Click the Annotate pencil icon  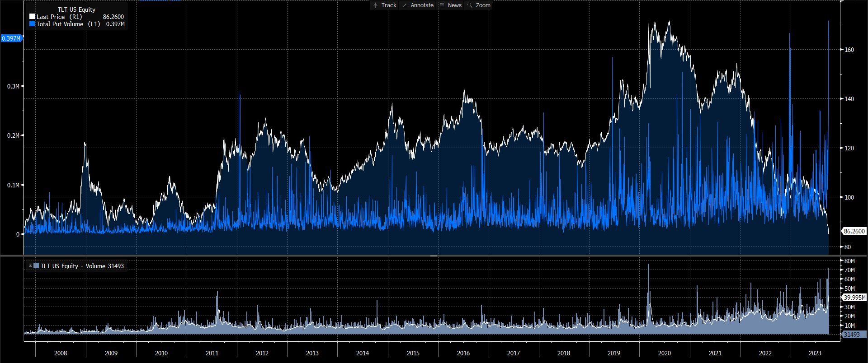tap(405, 5)
